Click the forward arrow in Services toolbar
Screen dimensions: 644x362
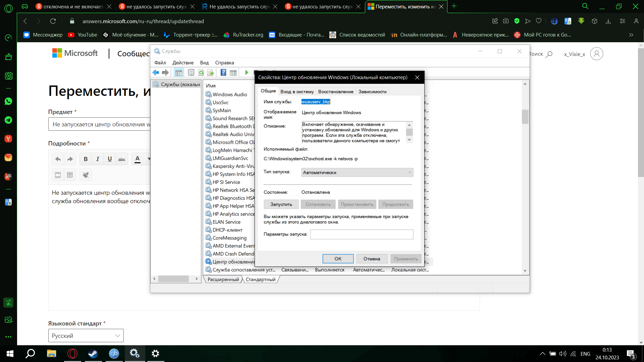tap(165, 72)
